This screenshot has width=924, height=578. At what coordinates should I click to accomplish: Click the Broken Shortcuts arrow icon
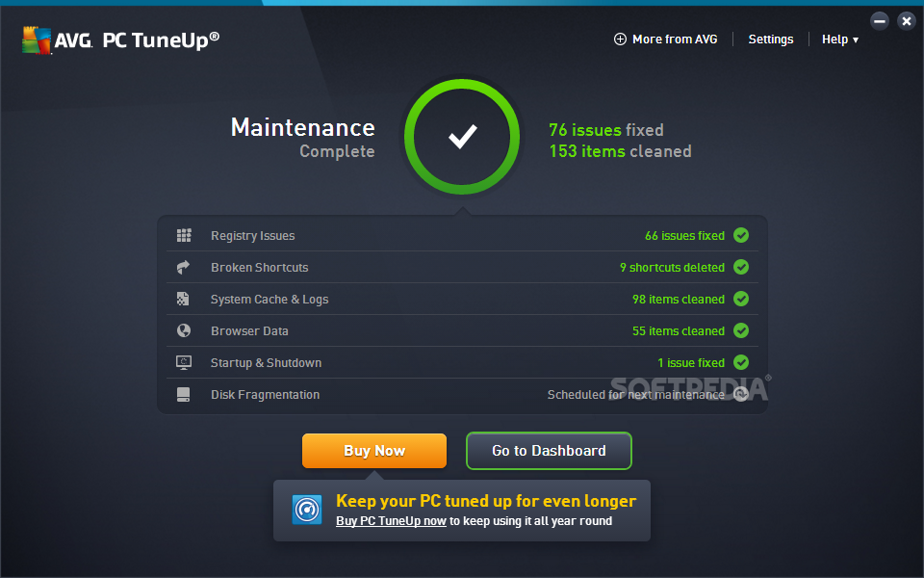(183, 267)
